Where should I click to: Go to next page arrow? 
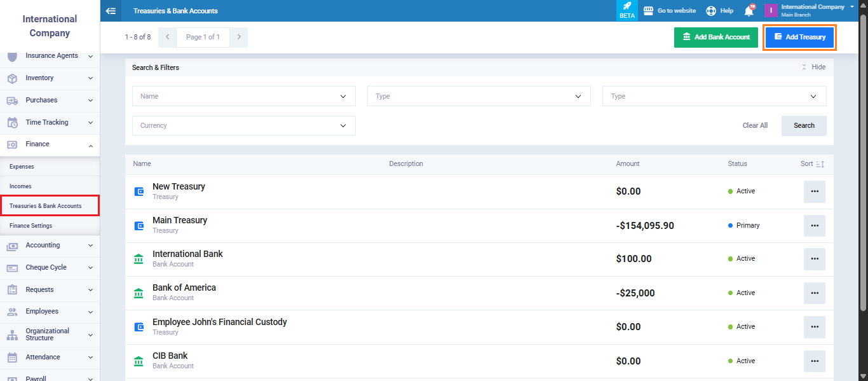[x=239, y=37]
